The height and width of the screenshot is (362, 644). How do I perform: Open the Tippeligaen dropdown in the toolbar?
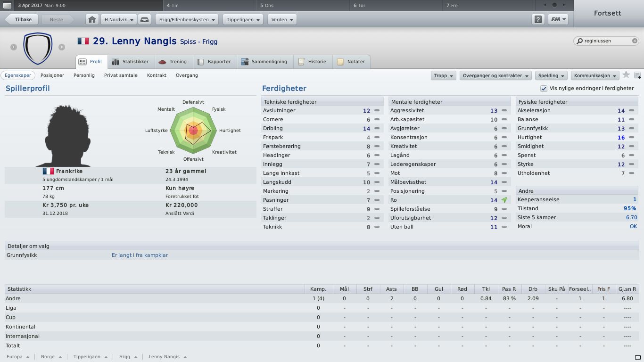[x=243, y=20]
